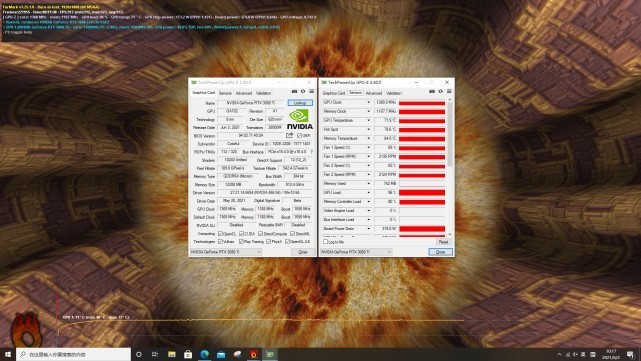The image size is (641, 361).
Task: Click the taskbar clock and date
Action: click(x=611, y=354)
